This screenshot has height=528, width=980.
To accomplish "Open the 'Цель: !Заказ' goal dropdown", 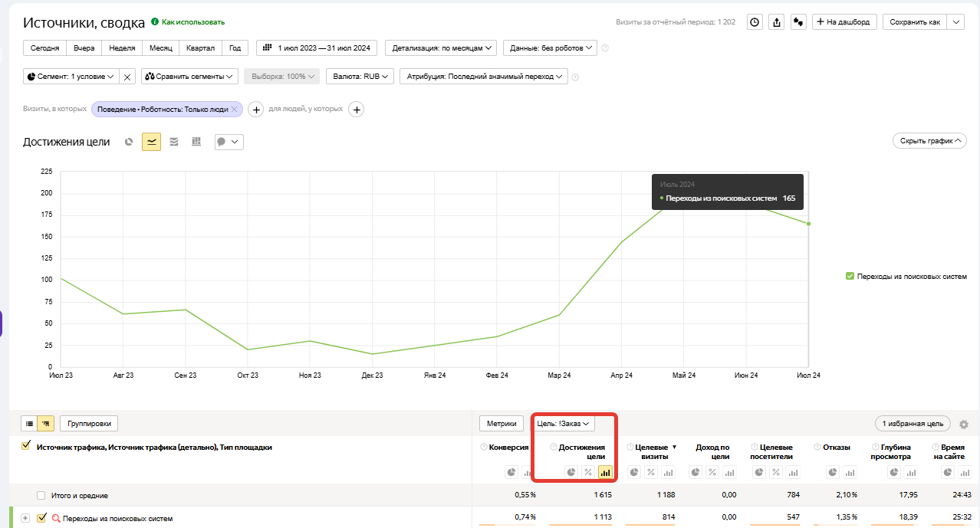I will [563, 424].
